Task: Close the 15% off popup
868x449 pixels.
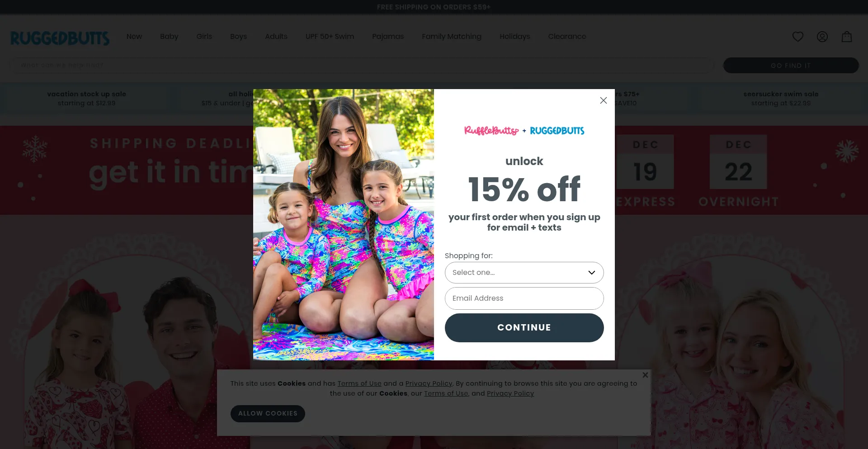Action: (604, 100)
